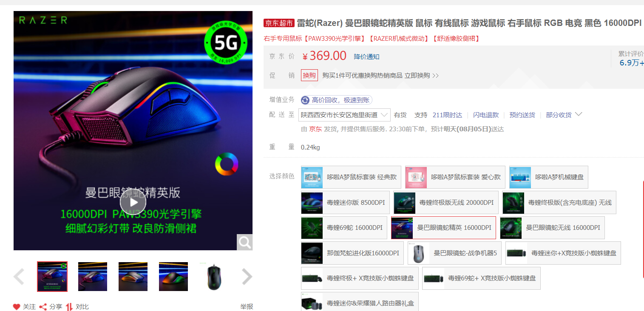Select the fourth product thumbnail
Viewport: 644px width, 311px height.
point(173,277)
